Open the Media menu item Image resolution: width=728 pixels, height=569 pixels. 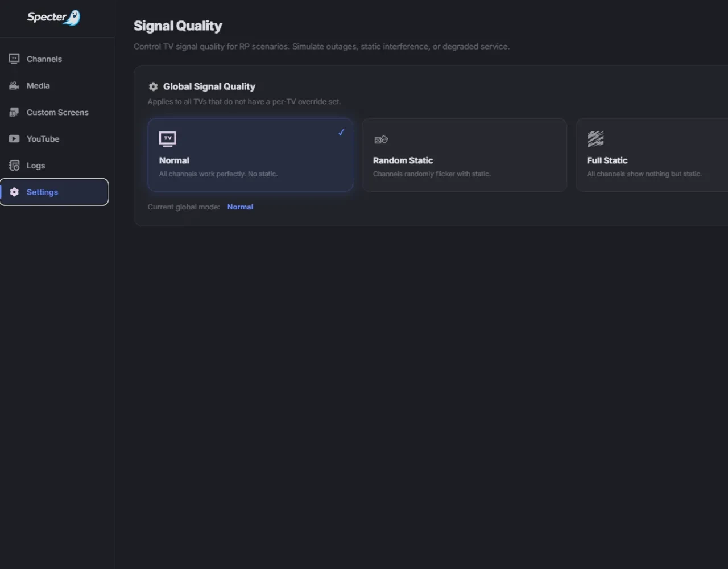55,86
